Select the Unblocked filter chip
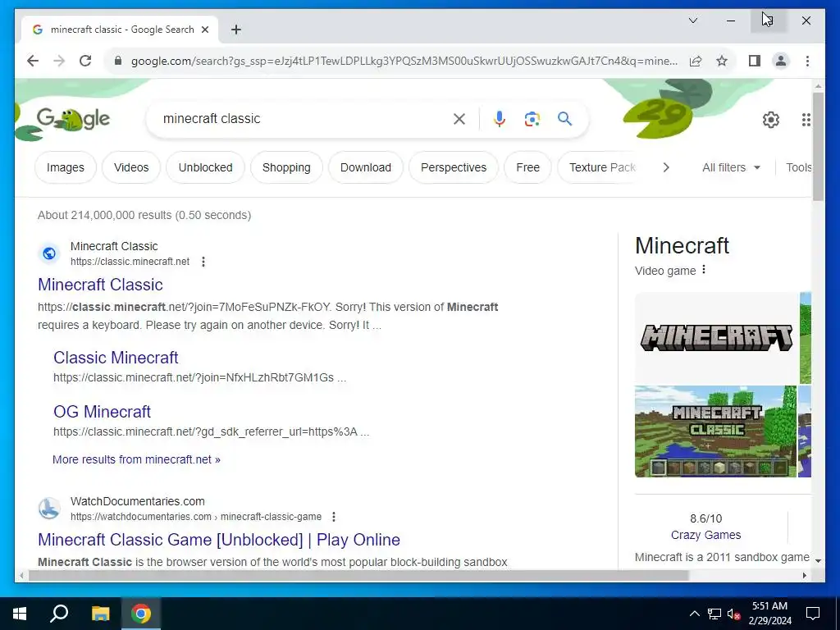The height and width of the screenshot is (630, 840). (205, 167)
